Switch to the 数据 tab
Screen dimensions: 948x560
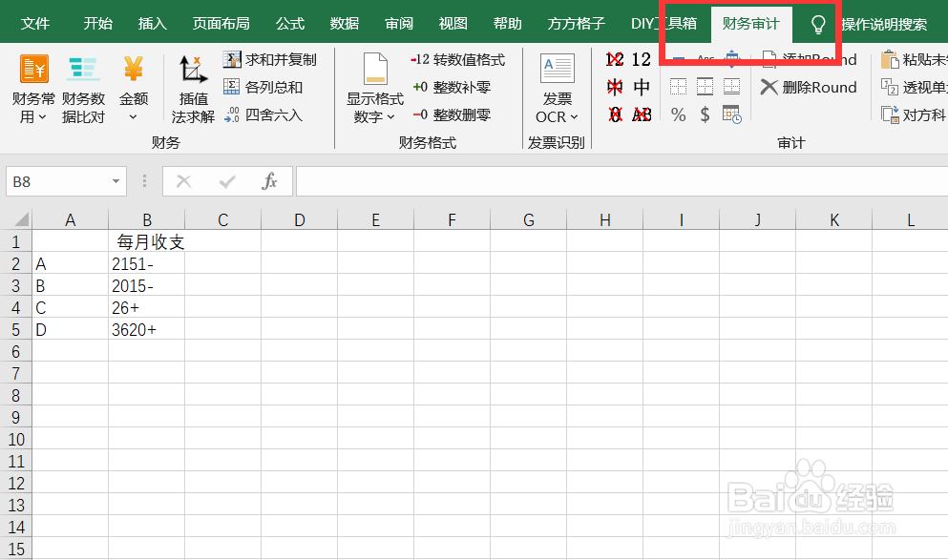pos(345,24)
